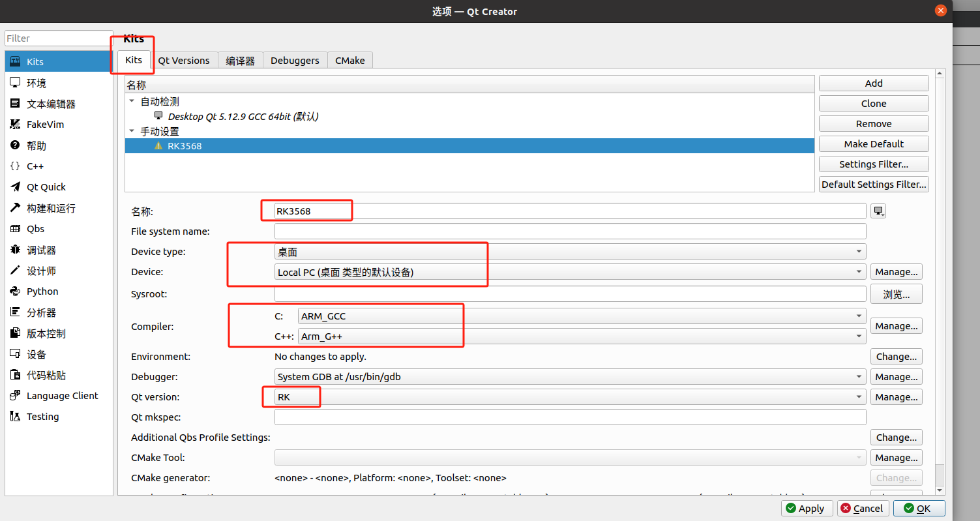Go to the 调试器 (Debugger) category
The image size is (980, 521).
click(41, 250)
